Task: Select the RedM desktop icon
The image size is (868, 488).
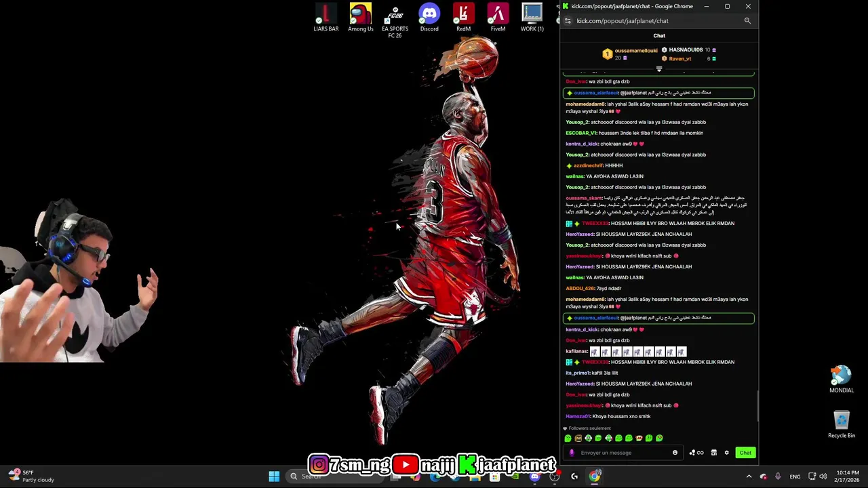Action: point(463,18)
